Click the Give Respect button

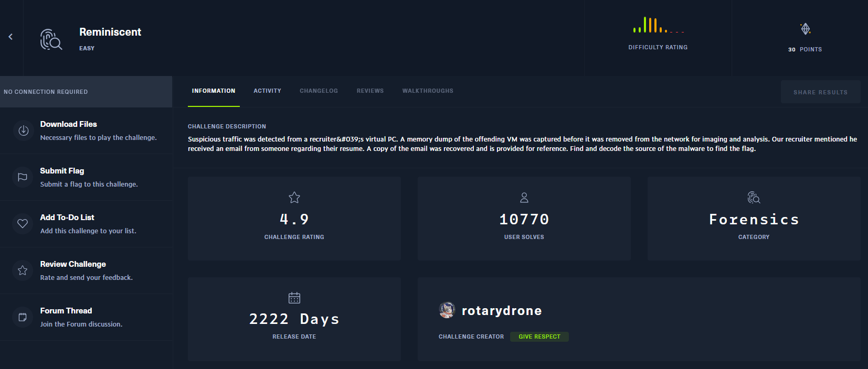tap(539, 337)
